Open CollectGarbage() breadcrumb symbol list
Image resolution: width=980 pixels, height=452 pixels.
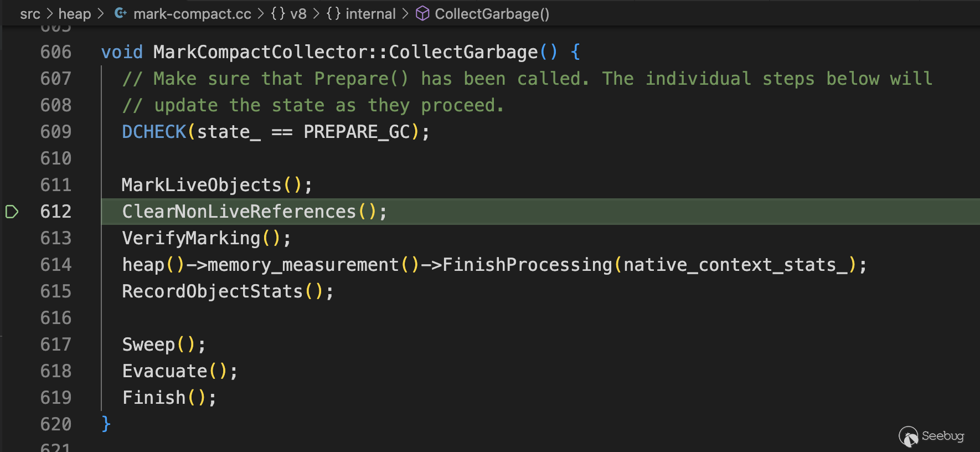(x=492, y=14)
